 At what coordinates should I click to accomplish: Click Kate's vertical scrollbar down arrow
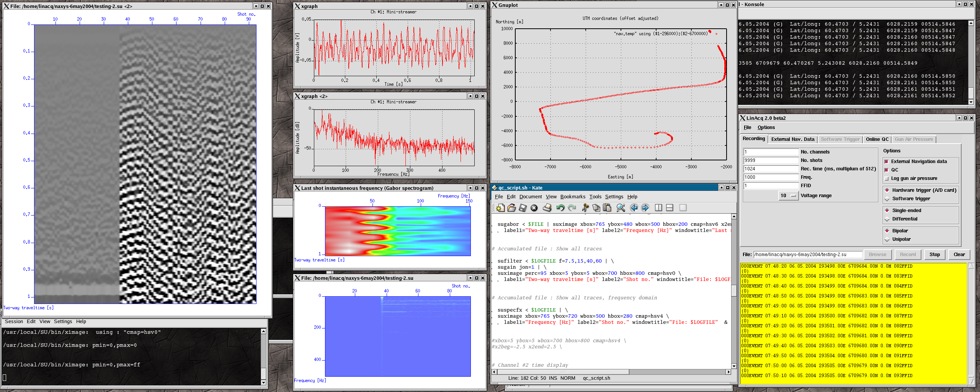[x=733, y=366]
